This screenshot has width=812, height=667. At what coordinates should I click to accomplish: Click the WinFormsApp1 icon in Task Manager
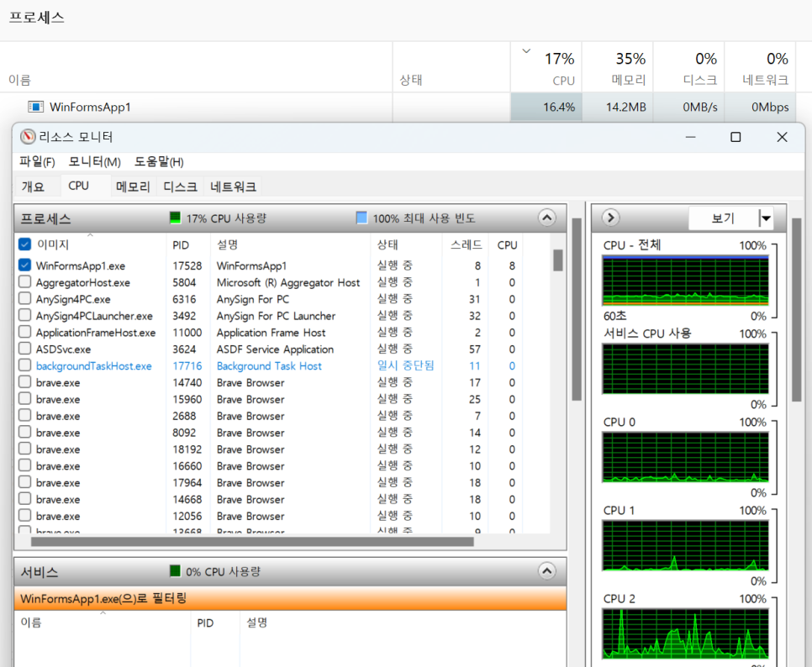35,107
